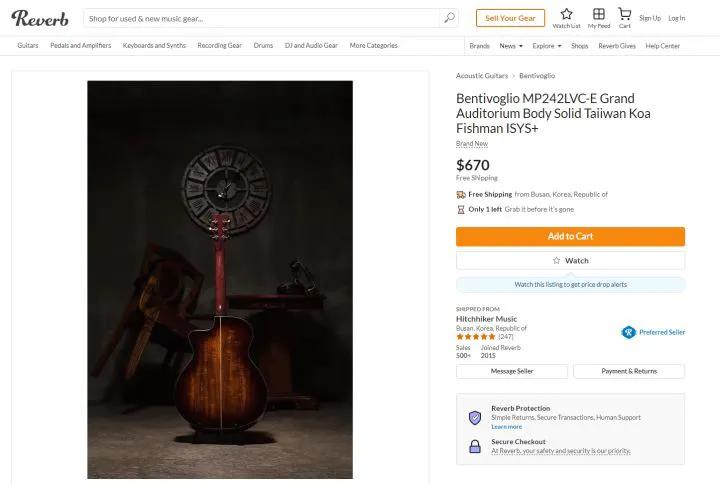Click the search magnifier icon
Viewport: 720px width, 485px height.
tap(449, 18)
